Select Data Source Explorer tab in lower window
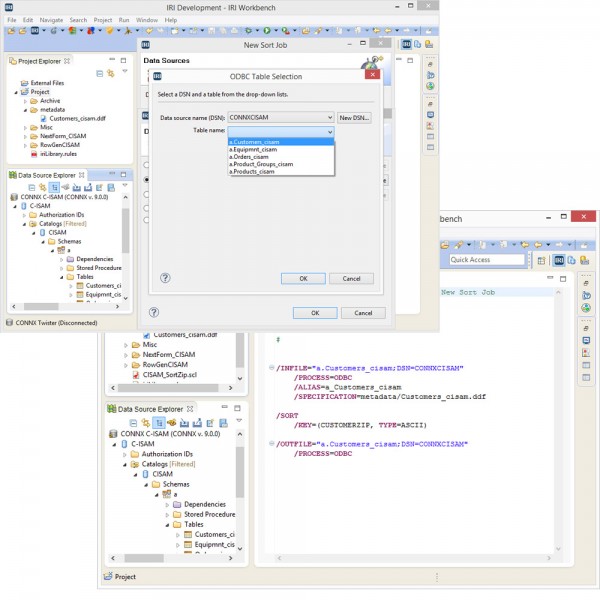Viewport: 600px width, 600px height. (x=151, y=409)
